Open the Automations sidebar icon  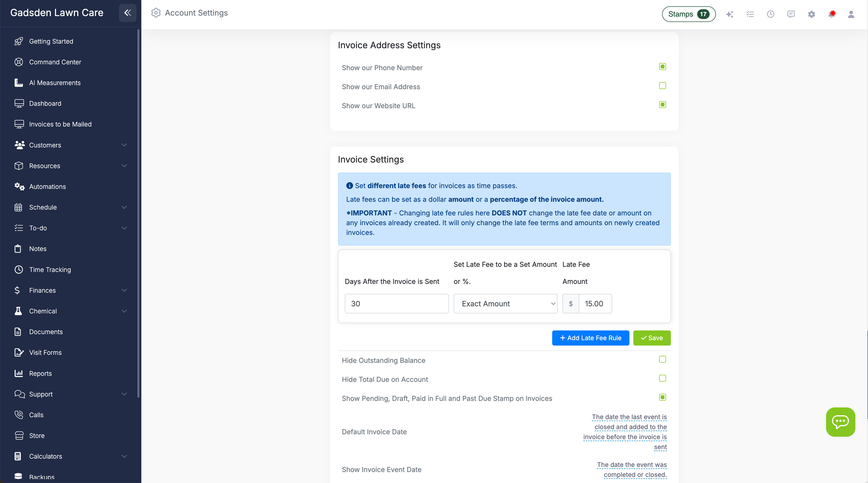click(x=19, y=186)
